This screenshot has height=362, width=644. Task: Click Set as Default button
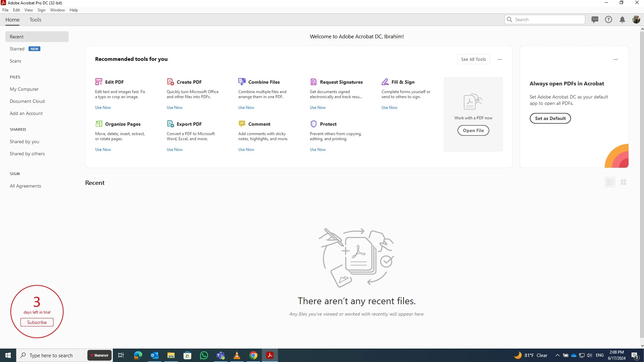[550, 118]
